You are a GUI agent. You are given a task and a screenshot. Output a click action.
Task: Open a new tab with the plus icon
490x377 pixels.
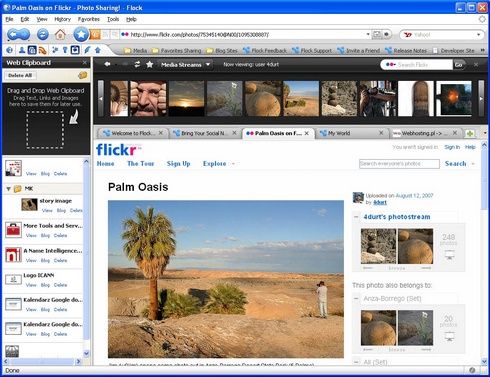click(x=470, y=133)
